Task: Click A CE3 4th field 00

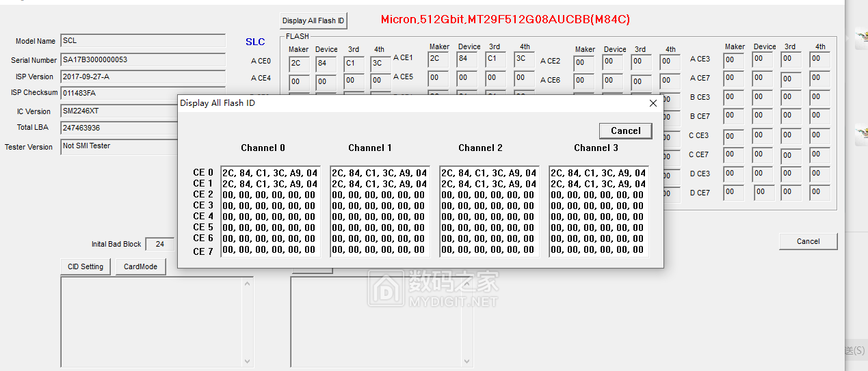Action: (819, 59)
